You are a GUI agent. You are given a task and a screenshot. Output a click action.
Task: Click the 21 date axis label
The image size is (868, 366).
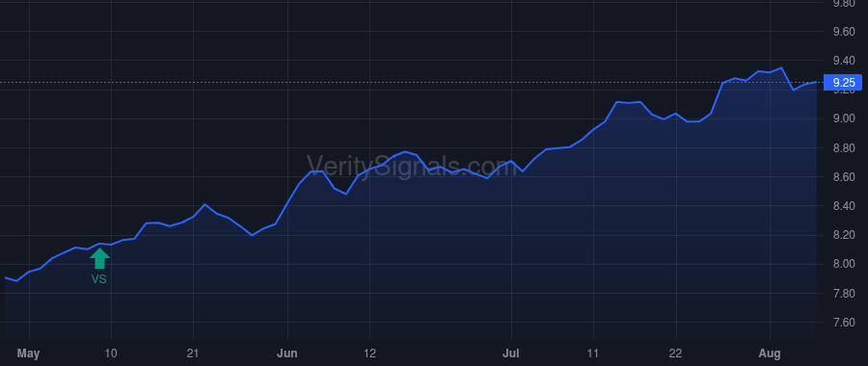point(193,353)
